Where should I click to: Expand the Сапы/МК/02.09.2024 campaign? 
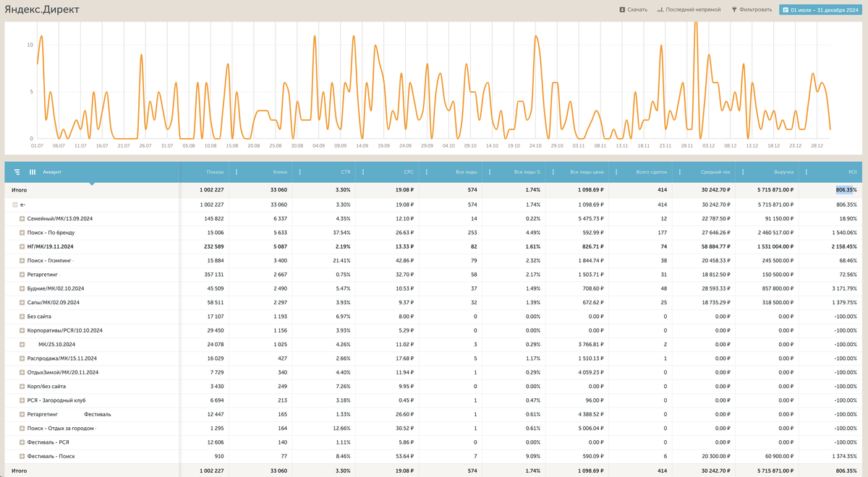pos(22,302)
